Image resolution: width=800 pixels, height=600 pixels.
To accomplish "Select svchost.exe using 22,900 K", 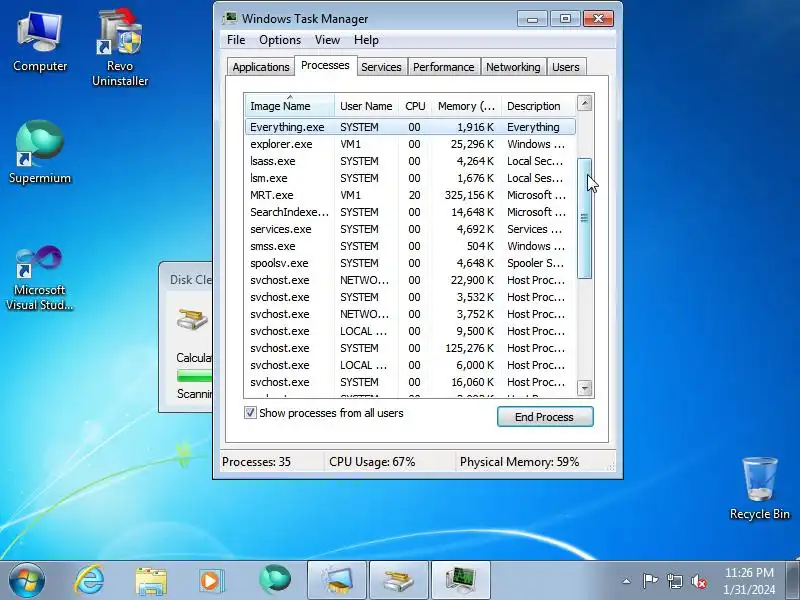I will tap(410, 280).
